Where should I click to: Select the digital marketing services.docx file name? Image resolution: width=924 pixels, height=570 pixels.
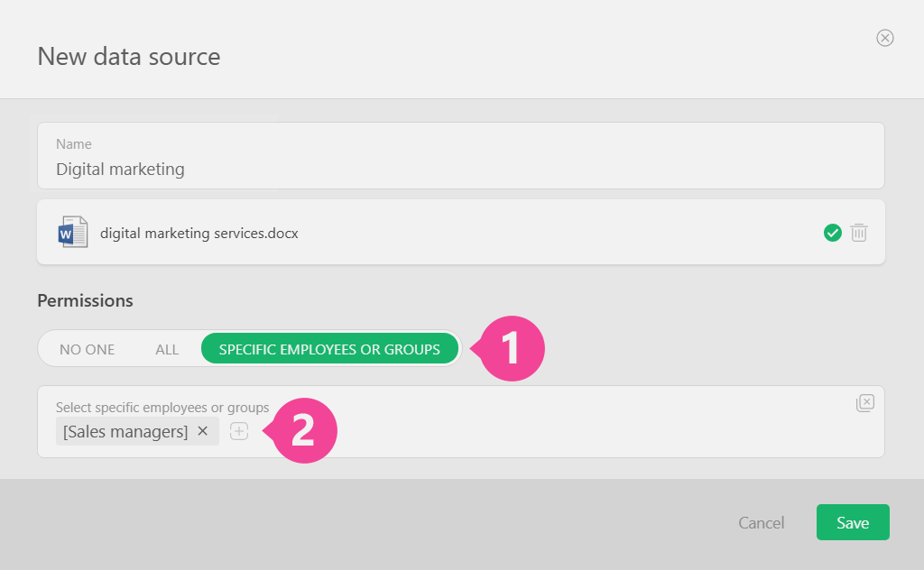(199, 234)
